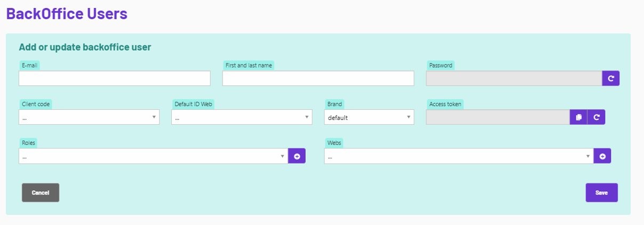Expand the Roles selection list
644x225 pixels.
click(x=154, y=156)
